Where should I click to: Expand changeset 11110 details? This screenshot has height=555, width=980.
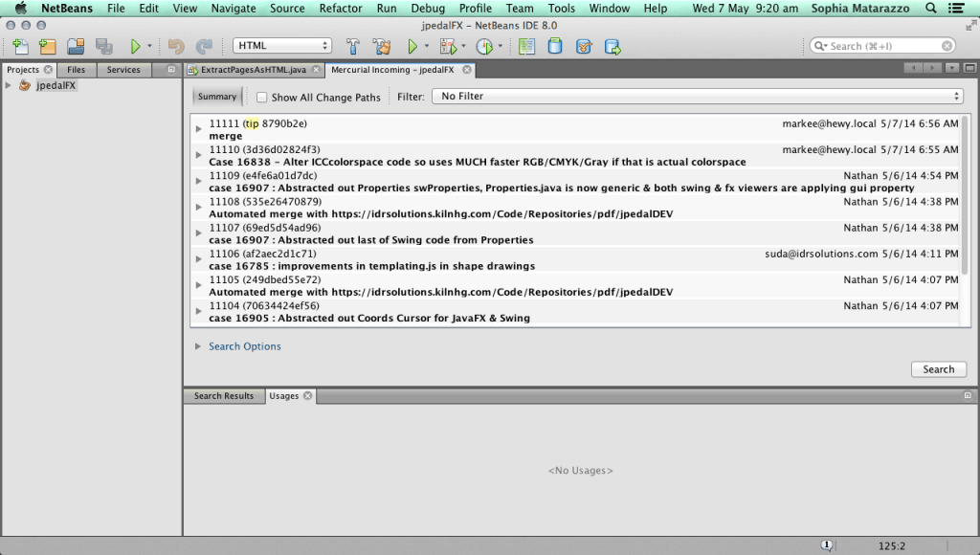[199, 154]
